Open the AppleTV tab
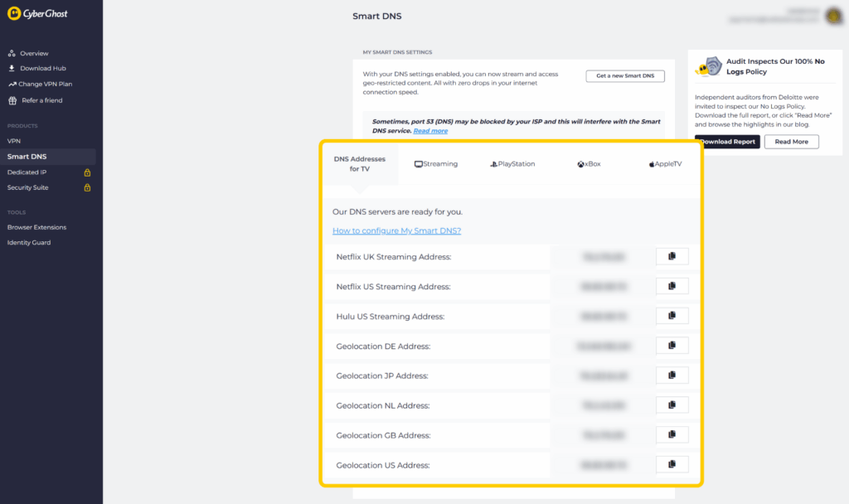 tap(665, 164)
